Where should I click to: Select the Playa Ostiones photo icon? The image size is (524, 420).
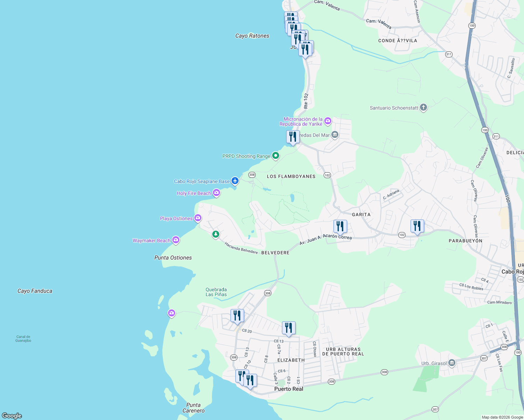(197, 218)
